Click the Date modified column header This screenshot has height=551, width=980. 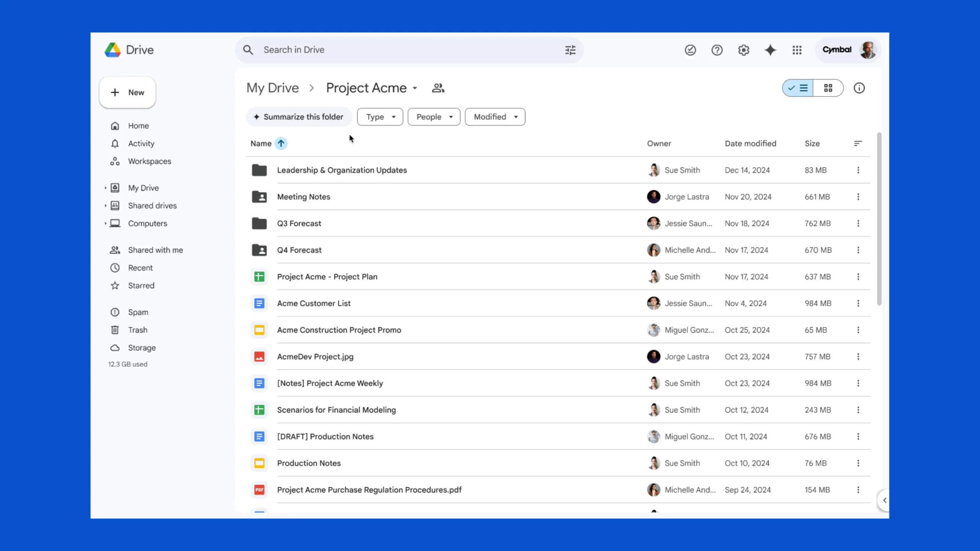click(x=750, y=143)
